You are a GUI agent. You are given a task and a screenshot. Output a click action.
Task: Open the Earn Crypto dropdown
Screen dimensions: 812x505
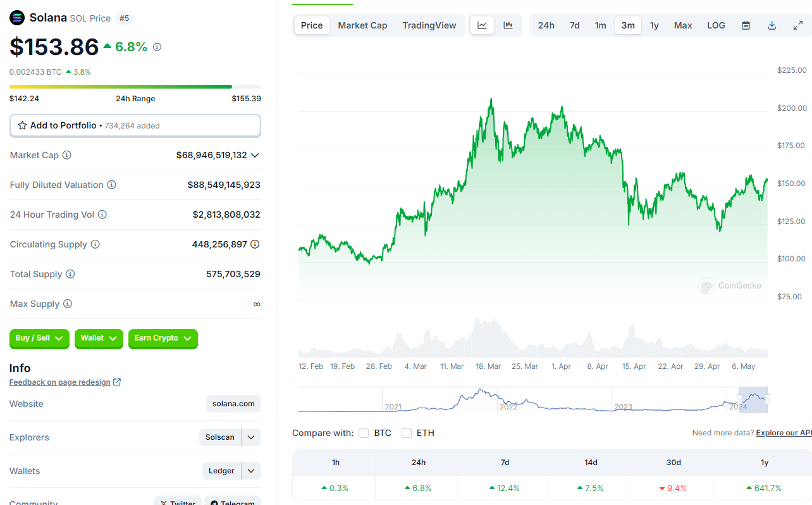(163, 339)
